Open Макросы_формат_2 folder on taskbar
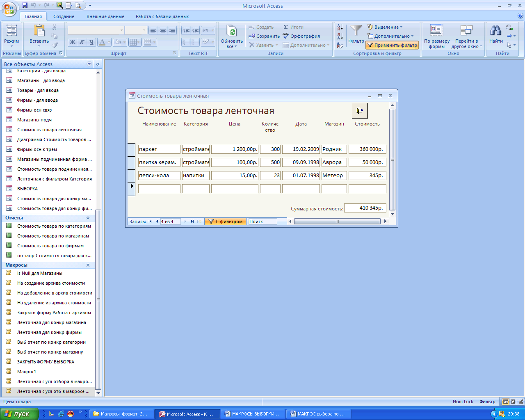This screenshot has height=420, width=525. tap(121, 414)
